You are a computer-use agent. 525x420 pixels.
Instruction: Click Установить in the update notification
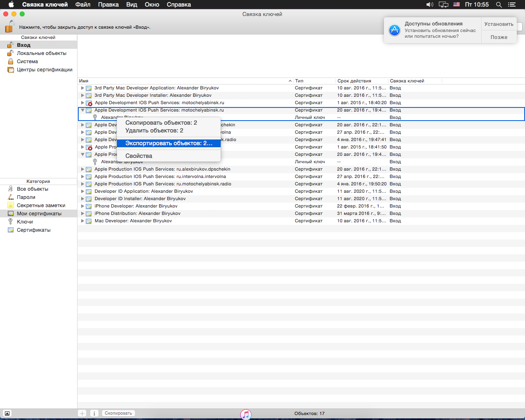pos(499,24)
